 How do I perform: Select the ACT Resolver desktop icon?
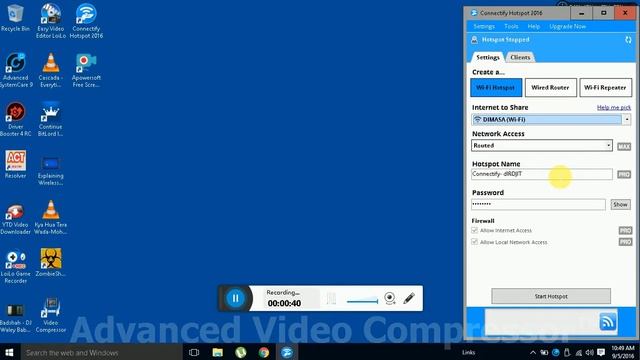pos(16,164)
